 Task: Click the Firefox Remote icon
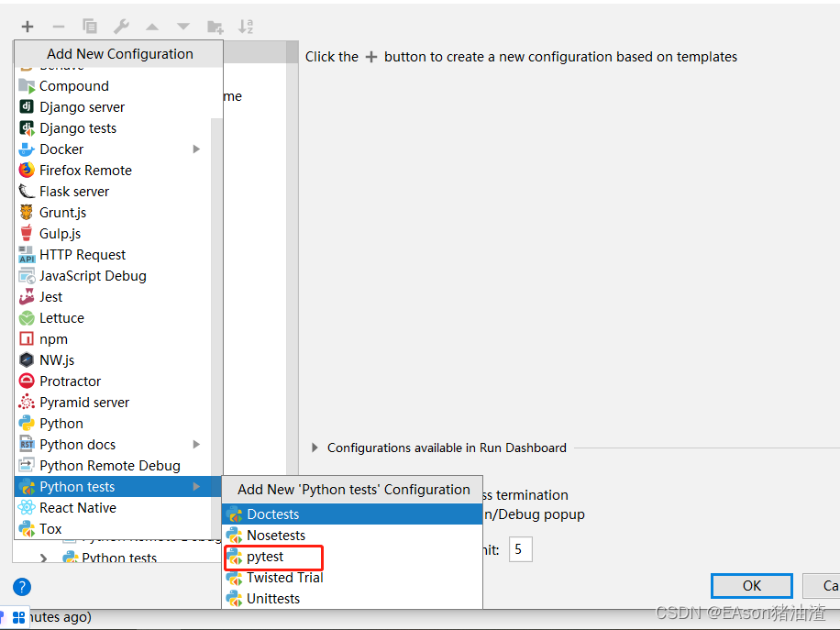[27, 170]
